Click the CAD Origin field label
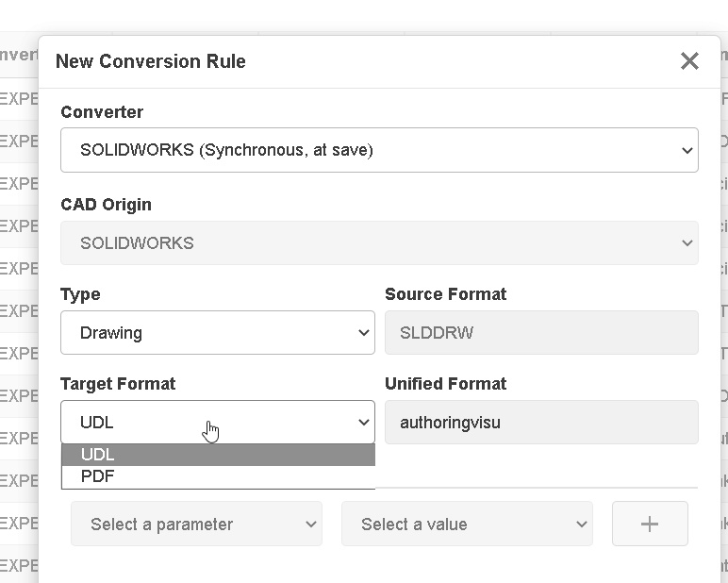The height and width of the screenshot is (583, 728). (106, 205)
